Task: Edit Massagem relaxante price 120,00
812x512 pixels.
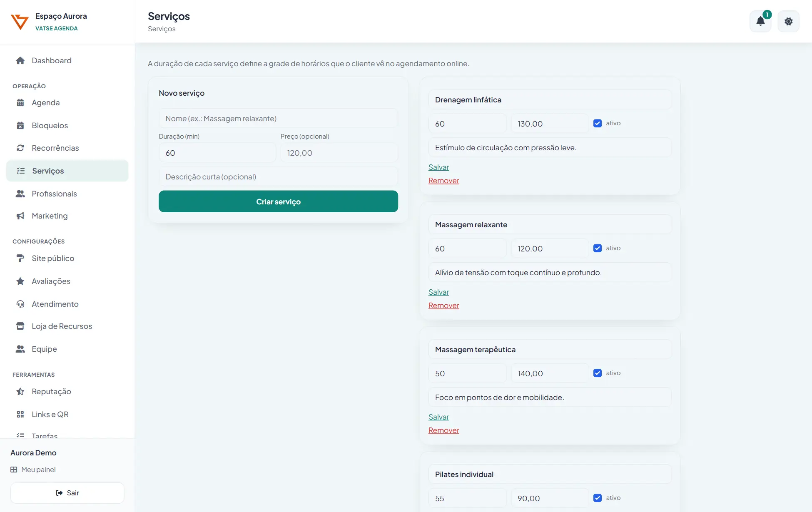Action: click(x=550, y=249)
